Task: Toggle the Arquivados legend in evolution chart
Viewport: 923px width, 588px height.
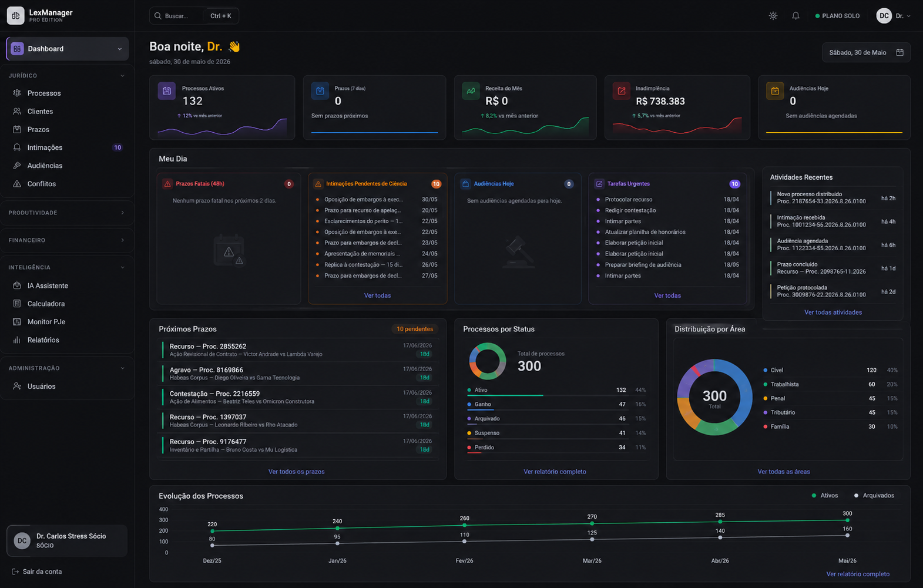Action: [874, 496]
